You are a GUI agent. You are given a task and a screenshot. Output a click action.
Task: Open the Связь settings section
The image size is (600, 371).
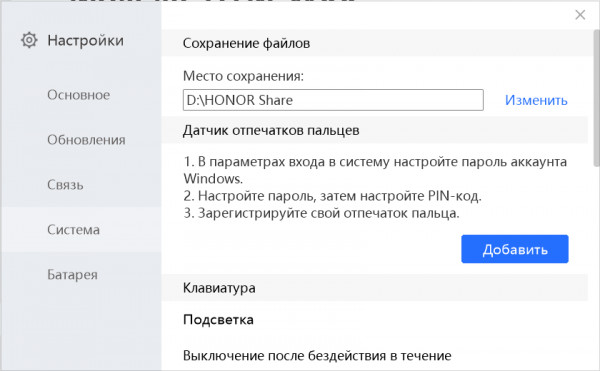tap(65, 185)
